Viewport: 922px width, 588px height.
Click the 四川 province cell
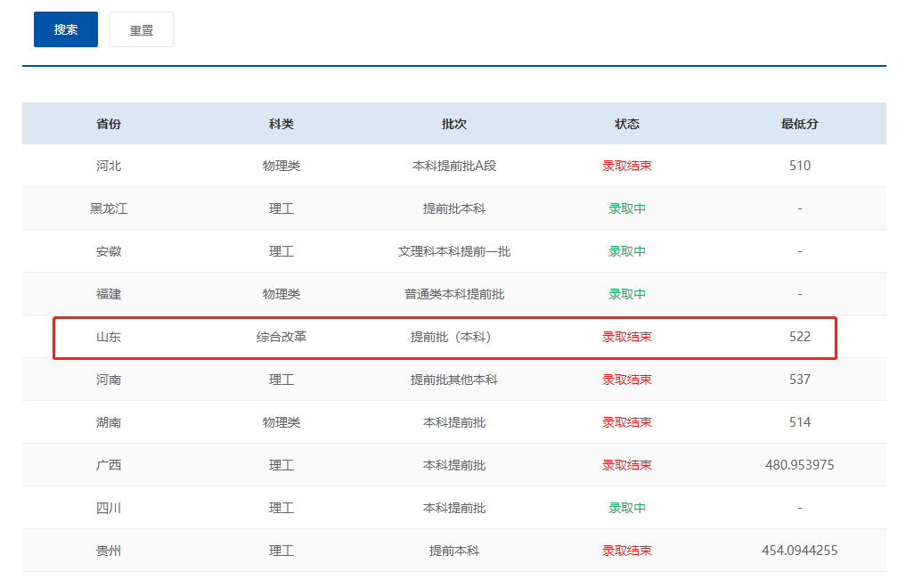109,508
